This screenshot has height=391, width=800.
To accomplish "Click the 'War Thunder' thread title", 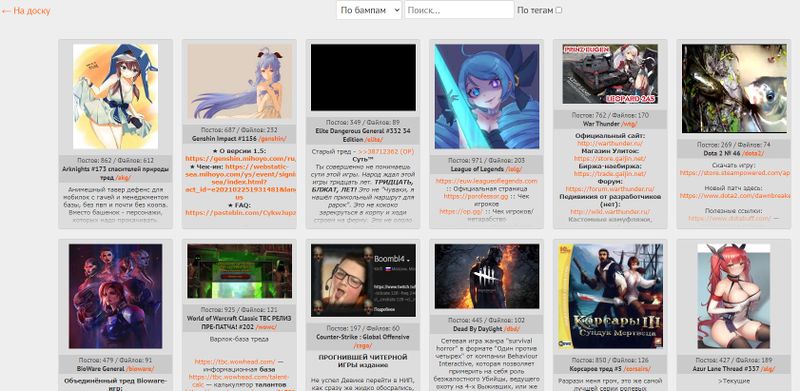I will (601, 124).
